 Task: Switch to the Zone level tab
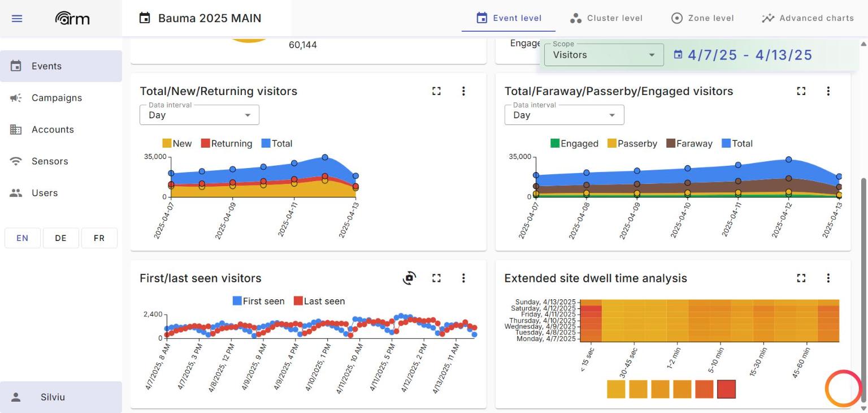coord(702,18)
